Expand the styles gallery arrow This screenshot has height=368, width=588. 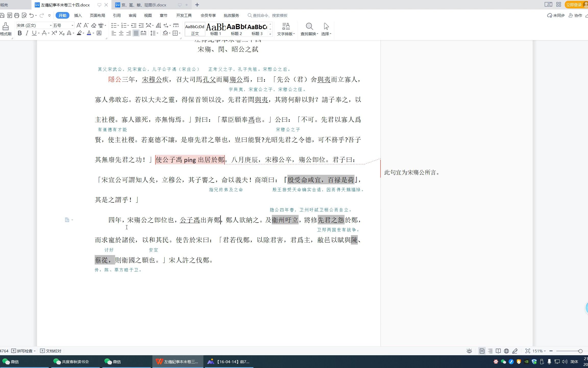(270, 34)
